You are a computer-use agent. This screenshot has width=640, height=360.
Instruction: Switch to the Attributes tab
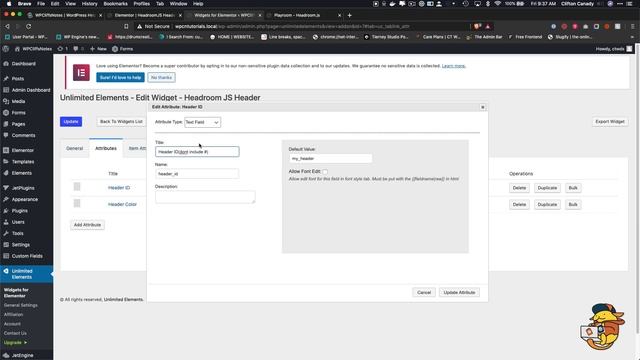pos(106,148)
